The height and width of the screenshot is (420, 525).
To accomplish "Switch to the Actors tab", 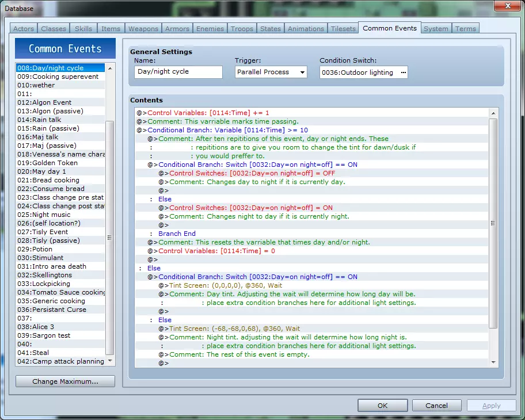I will pos(24,29).
